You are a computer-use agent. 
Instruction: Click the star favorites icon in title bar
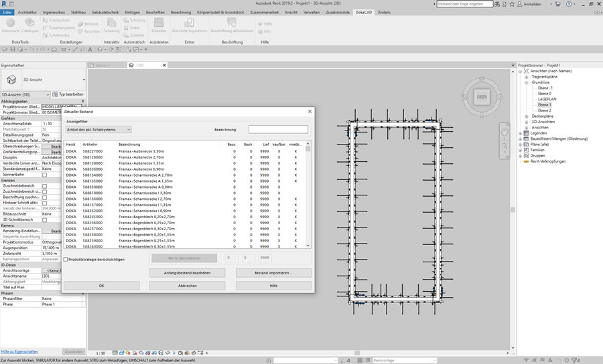coord(512,4)
